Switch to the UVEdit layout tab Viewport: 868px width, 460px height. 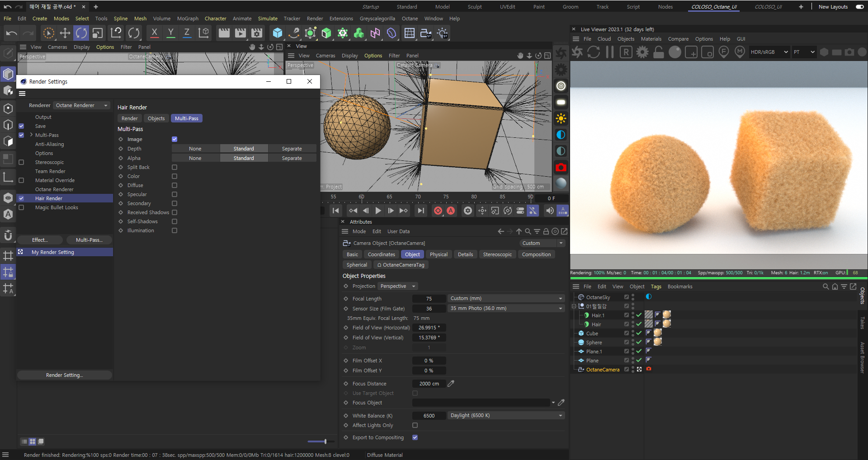click(507, 7)
